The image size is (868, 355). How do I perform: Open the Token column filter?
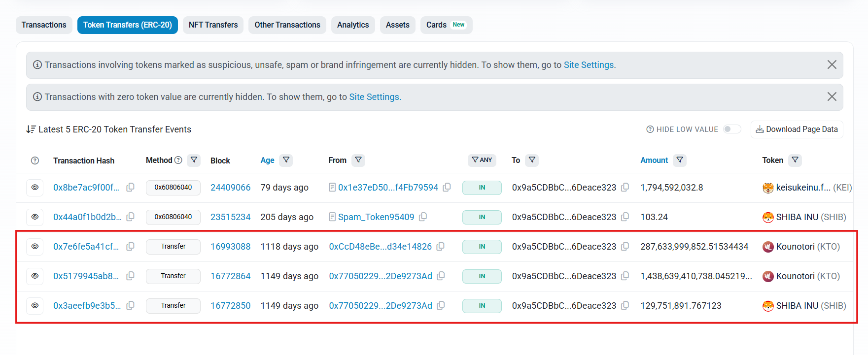point(795,160)
